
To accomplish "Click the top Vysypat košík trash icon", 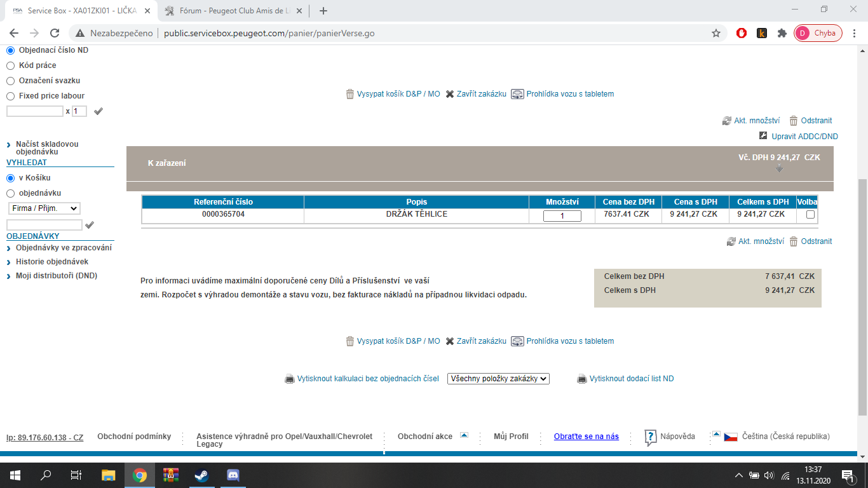I will point(350,94).
